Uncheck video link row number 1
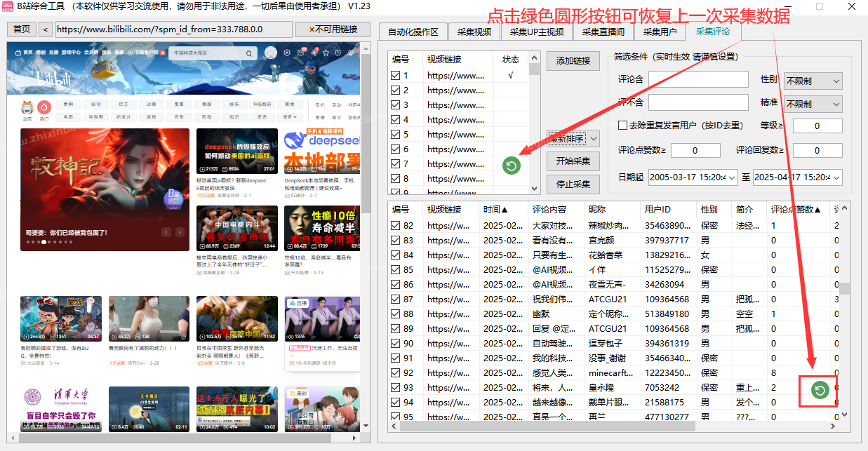 pyautogui.click(x=394, y=75)
